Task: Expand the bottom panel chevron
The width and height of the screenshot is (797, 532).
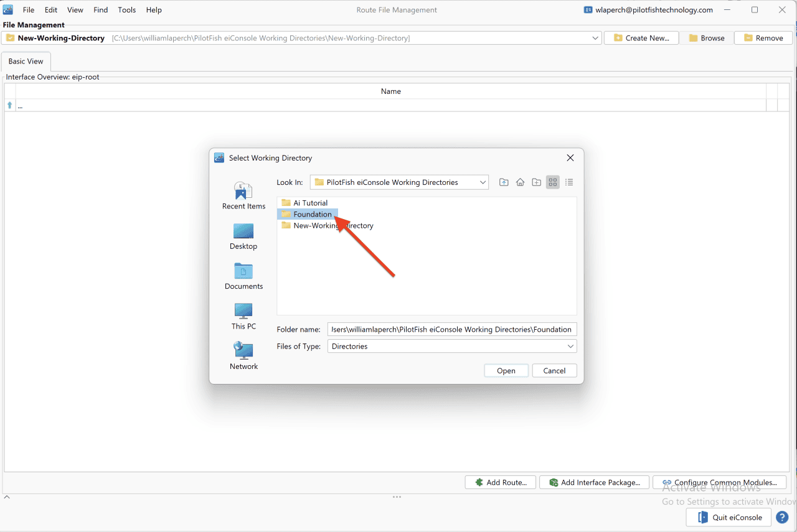Action: click(7, 497)
